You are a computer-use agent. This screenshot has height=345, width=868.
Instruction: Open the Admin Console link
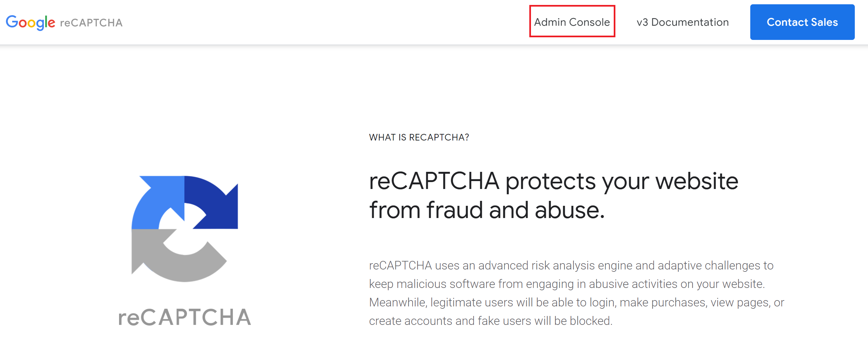[572, 22]
